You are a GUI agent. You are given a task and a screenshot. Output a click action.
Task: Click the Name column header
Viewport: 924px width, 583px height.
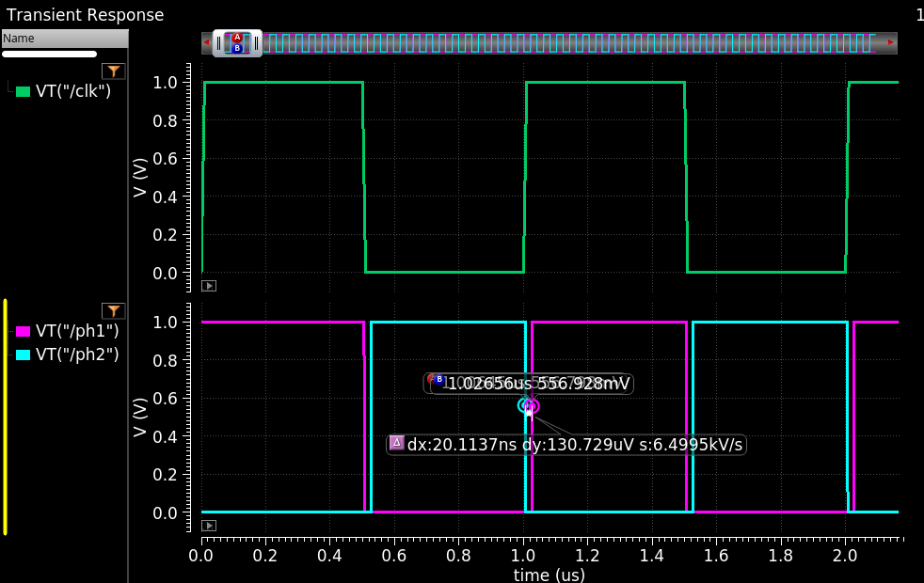point(64,39)
